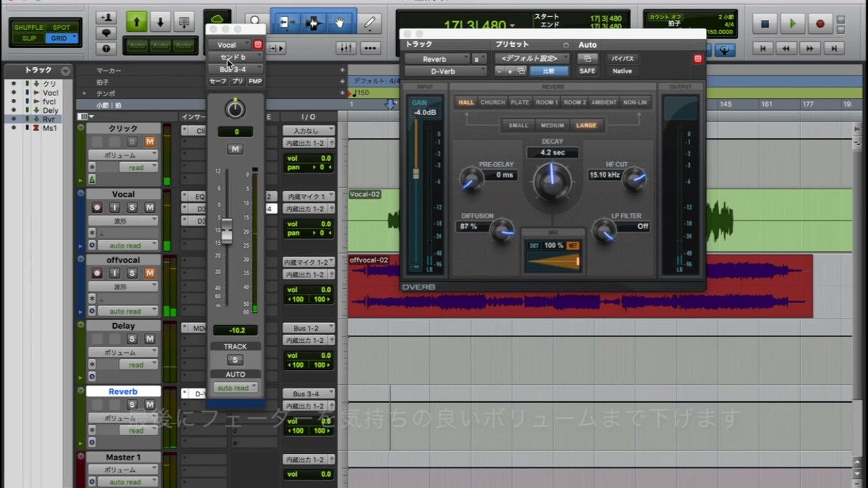Screen dimensions: 868x488
Task: Click the 比較 compare button
Action: (549, 71)
